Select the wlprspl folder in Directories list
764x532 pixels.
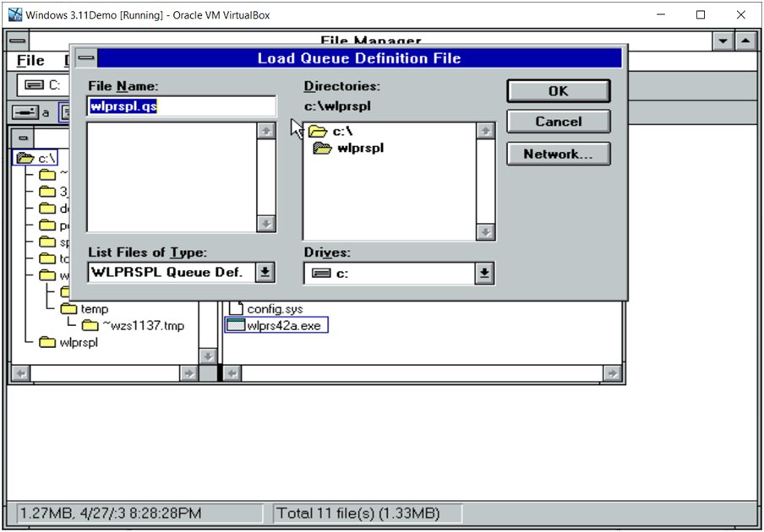click(x=348, y=148)
